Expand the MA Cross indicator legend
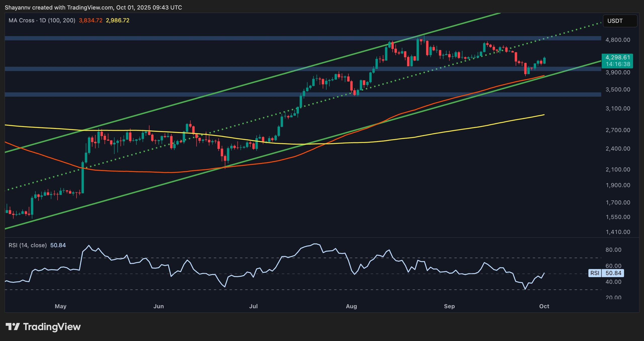This screenshot has width=644, height=341. click(x=42, y=20)
